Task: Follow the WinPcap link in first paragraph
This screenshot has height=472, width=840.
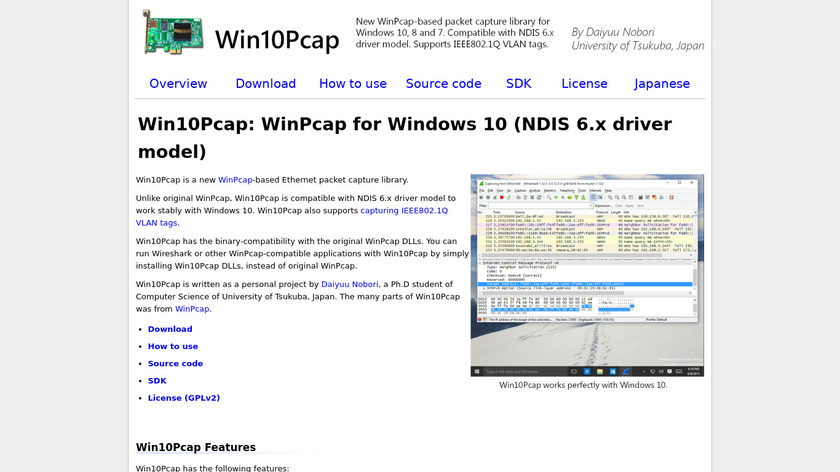Action: (x=235, y=180)
